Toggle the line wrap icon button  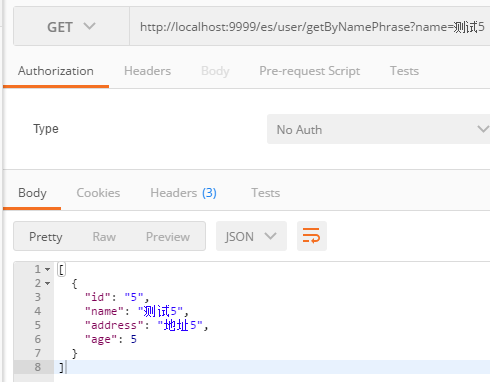(312, 236)
